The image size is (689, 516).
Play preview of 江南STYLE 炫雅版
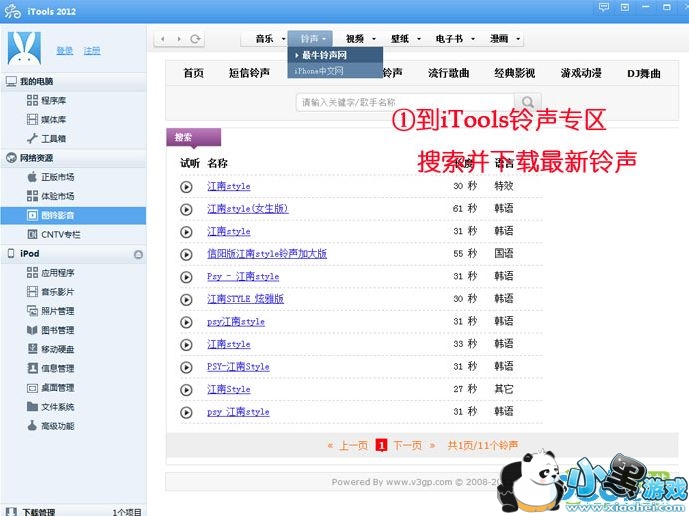click(186, 300)
